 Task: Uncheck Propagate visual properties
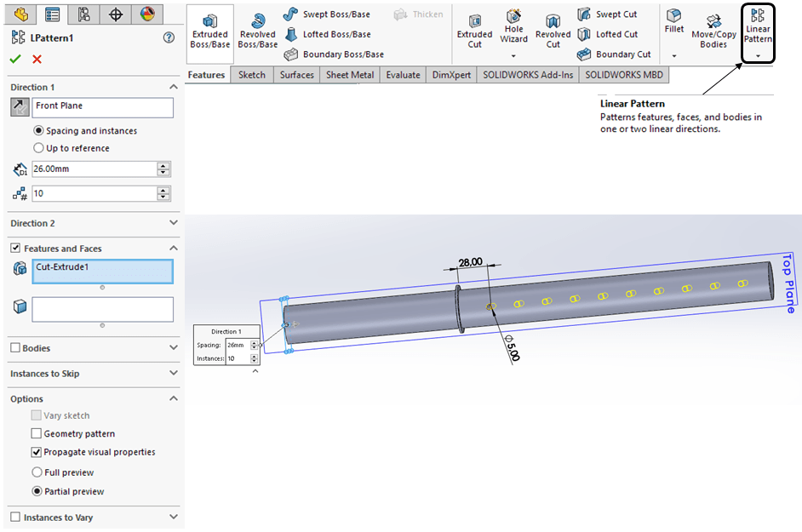pos(37,453)
